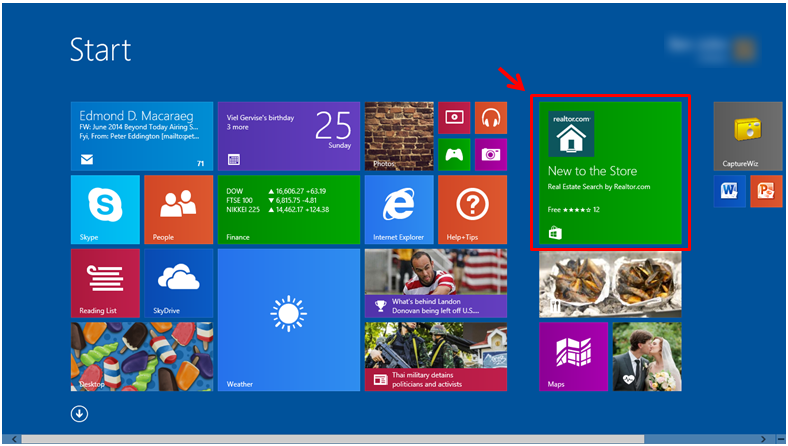Open Word from the small tile
The height and width of the screenshot is (446, 788).
click(x=729, y=190)
